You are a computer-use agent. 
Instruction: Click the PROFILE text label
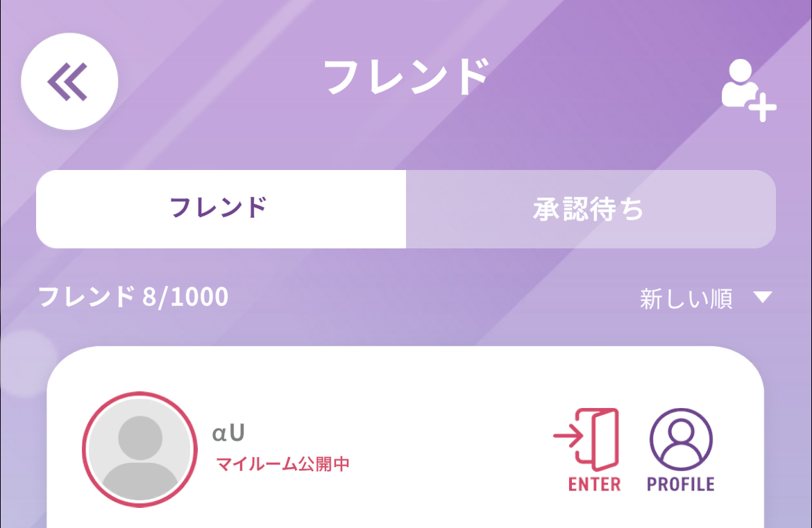(681, 484)
